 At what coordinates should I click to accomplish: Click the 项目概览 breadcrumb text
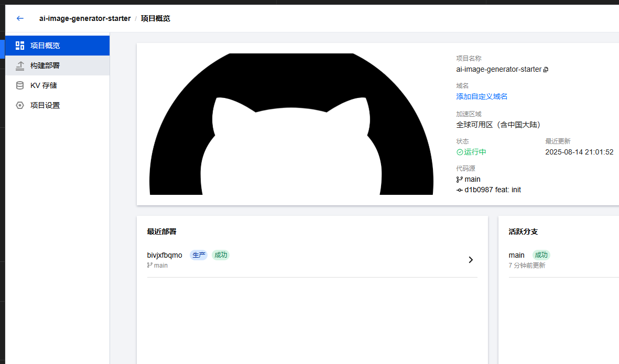(x=156, y=18)
